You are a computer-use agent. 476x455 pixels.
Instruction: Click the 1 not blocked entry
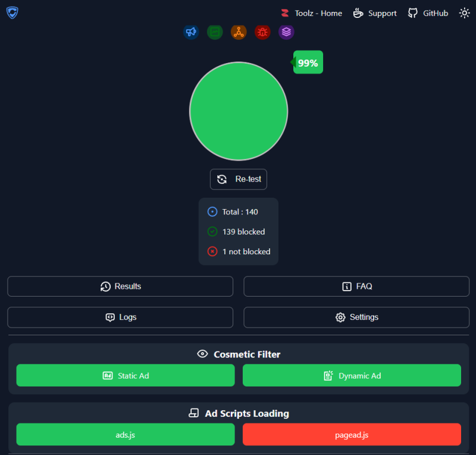tap(239, 252)
